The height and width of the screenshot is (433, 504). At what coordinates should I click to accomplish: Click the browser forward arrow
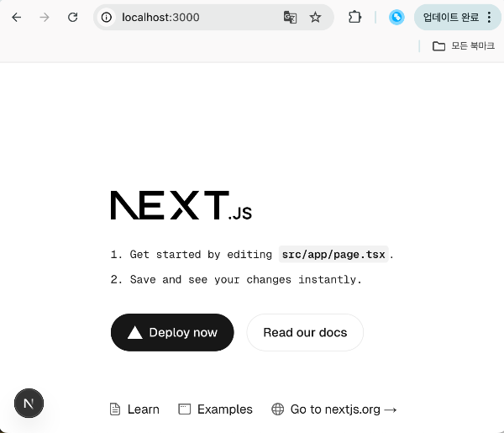pos(45,17)
